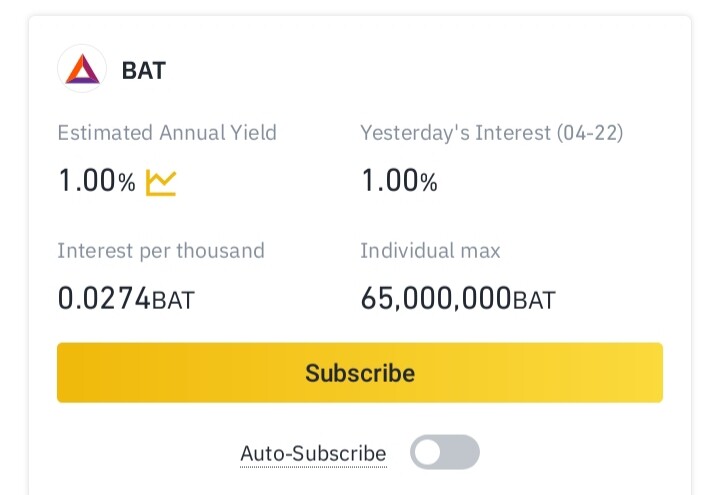Select the Individual max label

(430, 250)
